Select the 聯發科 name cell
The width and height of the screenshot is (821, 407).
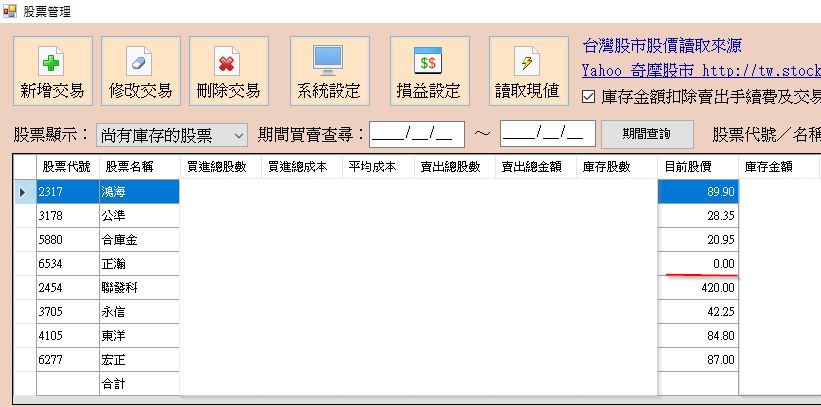coord(139,288)
